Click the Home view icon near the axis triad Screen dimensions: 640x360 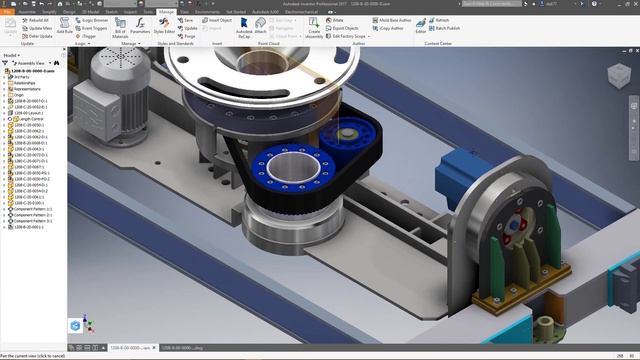click(x=76, y=326)
